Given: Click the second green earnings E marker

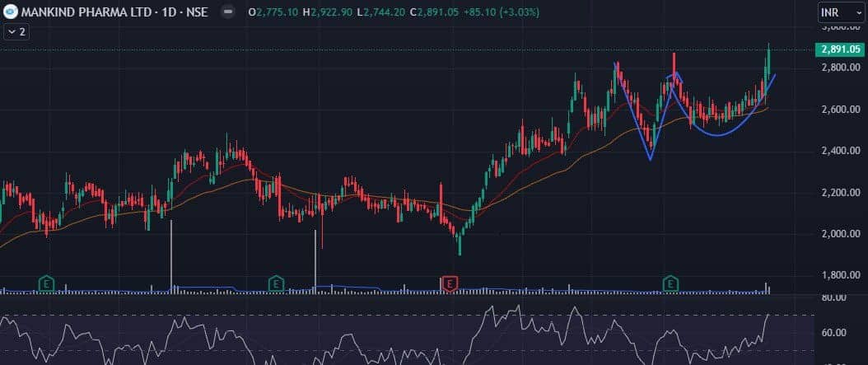Looking at the screenshot, I should pos(276,284).
